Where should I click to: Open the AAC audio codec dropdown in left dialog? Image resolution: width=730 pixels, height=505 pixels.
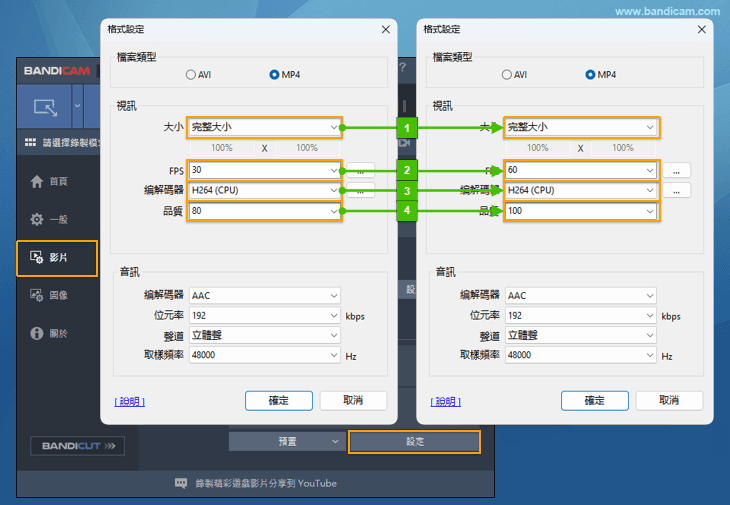point(264,296)
